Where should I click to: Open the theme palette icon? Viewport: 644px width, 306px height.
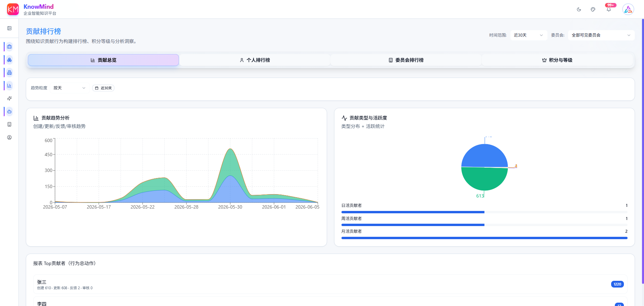(593, 9)
